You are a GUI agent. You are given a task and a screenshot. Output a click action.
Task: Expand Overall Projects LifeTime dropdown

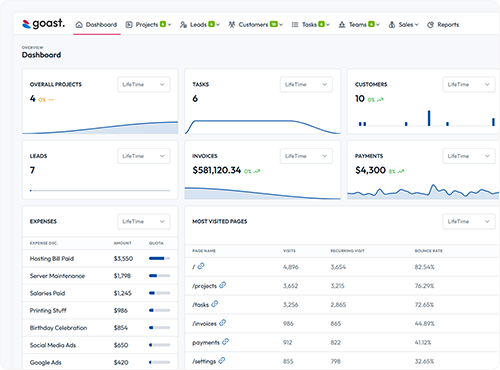pos(144,84)
